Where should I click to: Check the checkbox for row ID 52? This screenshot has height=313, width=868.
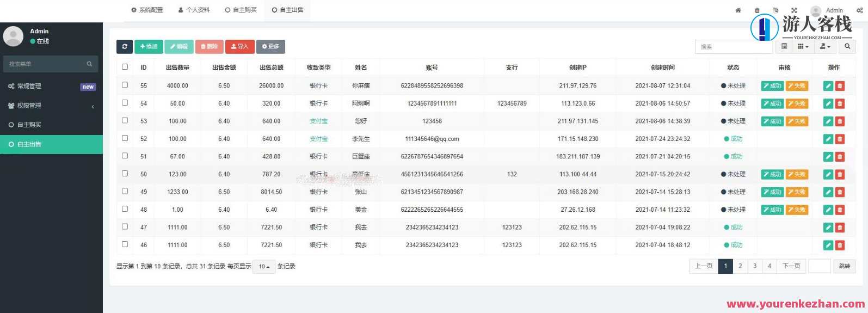pyautogui.click(x=125, y=138)
